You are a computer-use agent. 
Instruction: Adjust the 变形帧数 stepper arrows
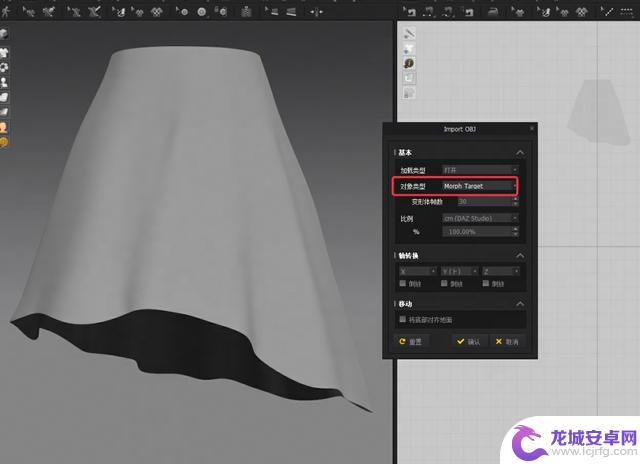[x=516, y=201]
